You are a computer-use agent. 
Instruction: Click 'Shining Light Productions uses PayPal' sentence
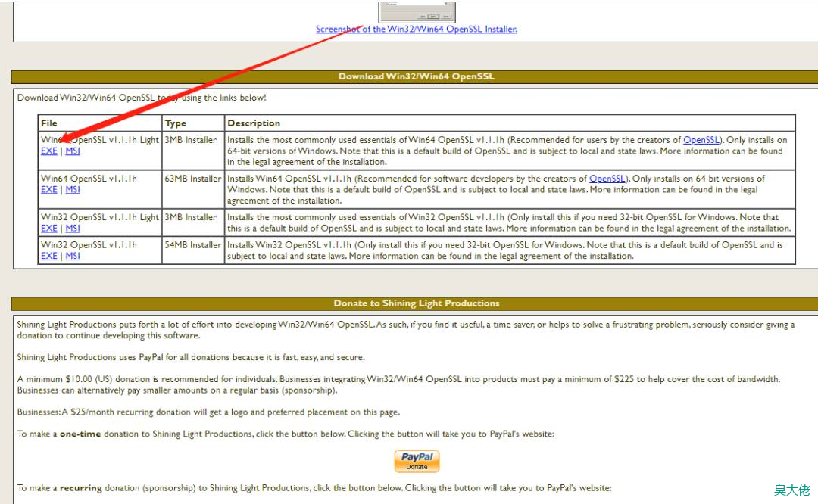point(191,357)
